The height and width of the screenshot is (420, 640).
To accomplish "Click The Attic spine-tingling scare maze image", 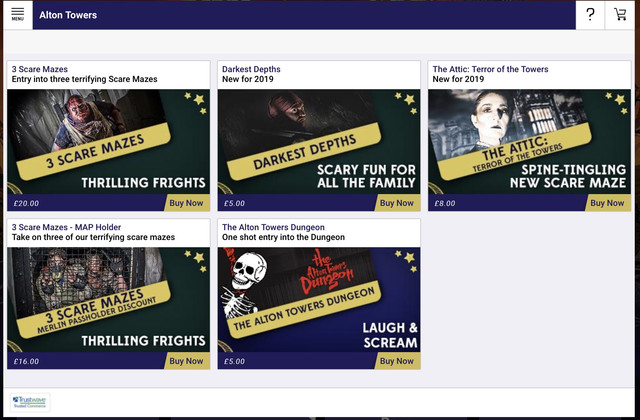I will [529, 142].
